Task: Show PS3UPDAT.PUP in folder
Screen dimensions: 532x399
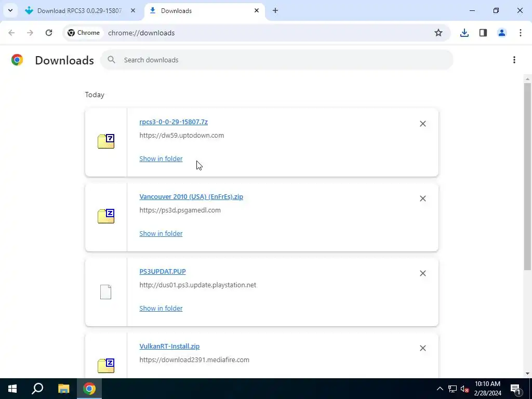Action: pos(161,309)
